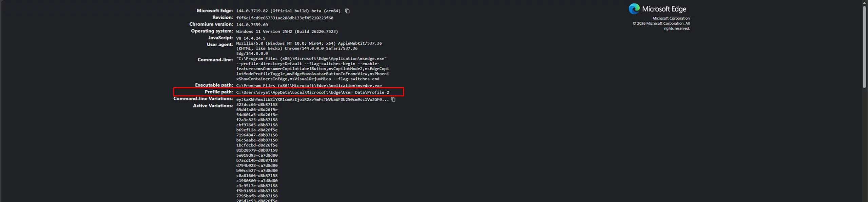Click the Command-line Variations encoded string
Screen dimensions: 868x202
(312, 99)
